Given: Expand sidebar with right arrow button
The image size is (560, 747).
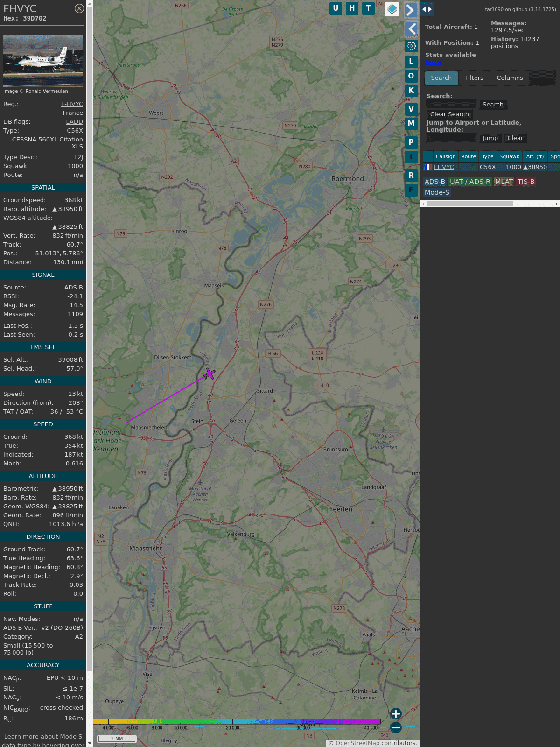Looking at the screenshot, I should (411, 10).
